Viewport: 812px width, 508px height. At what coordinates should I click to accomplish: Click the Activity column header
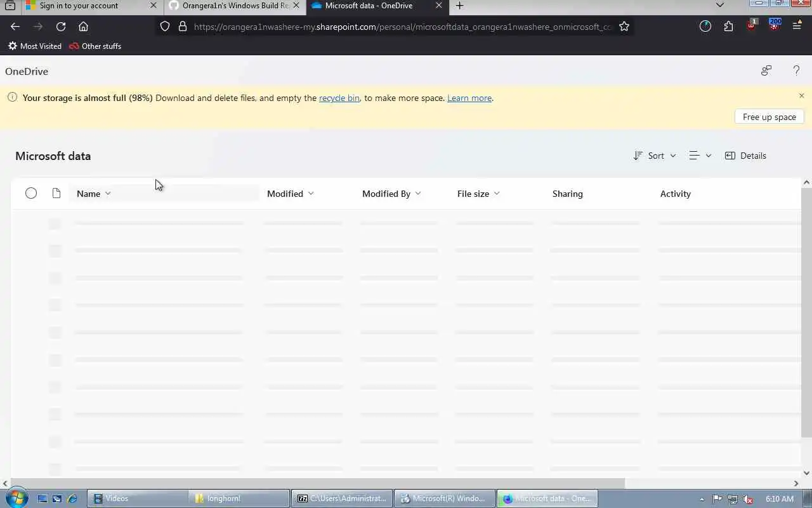point(675,194)
